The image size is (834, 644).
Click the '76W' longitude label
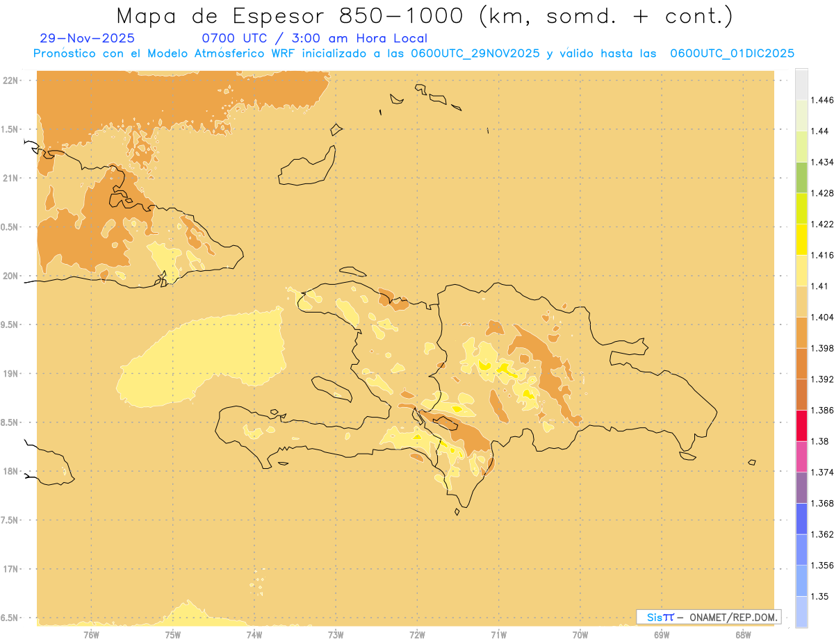92,635
